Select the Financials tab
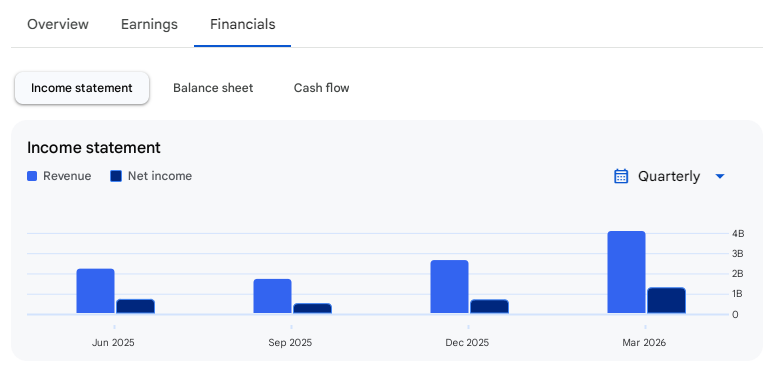The image size is (783, 374). tap(243, 24)
